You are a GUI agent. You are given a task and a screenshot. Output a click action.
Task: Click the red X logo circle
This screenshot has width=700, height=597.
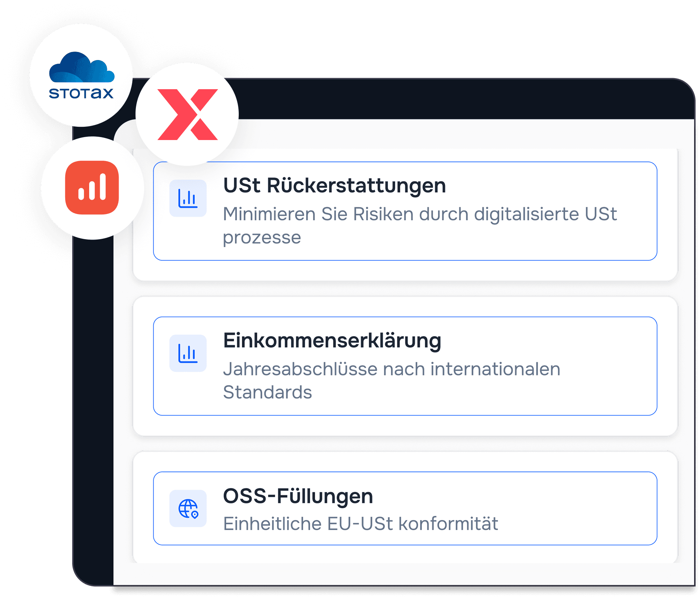point(188,114)
